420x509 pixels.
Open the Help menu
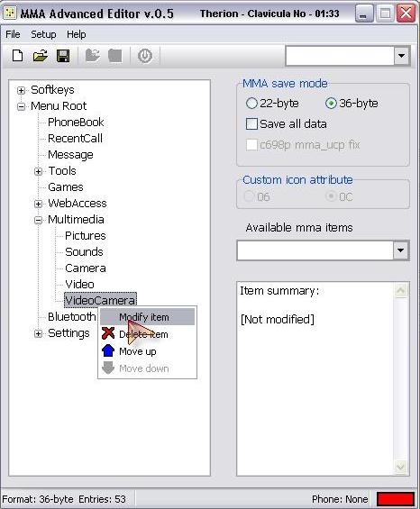click(77, 34)
